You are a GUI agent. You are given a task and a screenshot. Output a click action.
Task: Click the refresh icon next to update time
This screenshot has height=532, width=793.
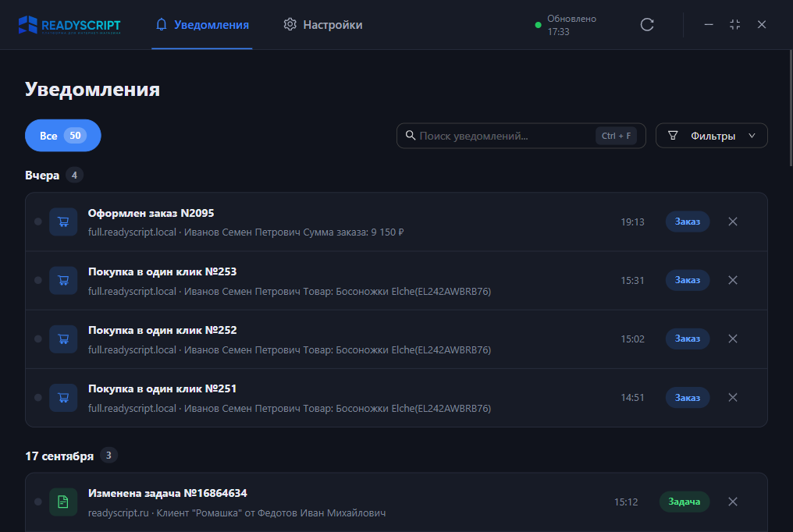click(x=647, y=25)
